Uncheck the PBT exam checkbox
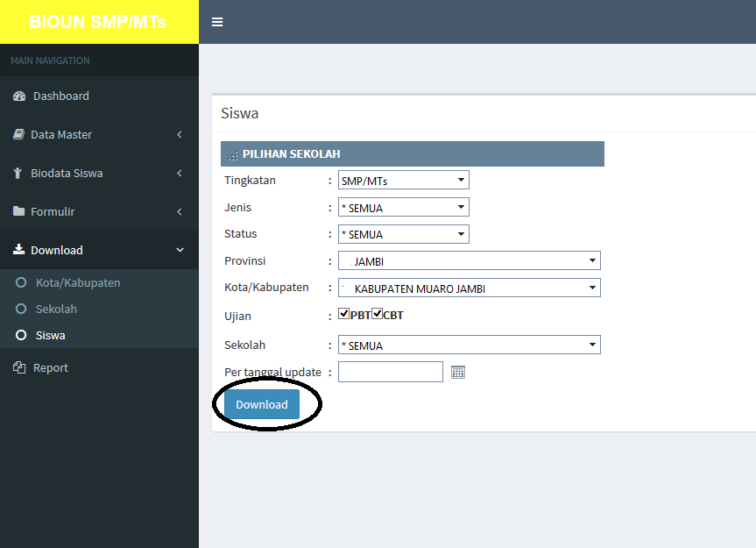The width and height of the screenshot is (756, 548). point(343,314)
